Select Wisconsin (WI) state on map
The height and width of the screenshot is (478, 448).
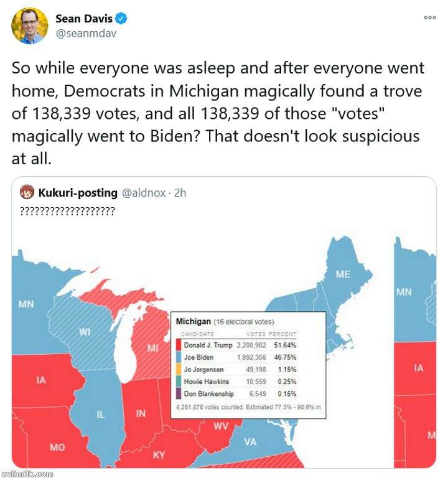[x=85, y=332]
